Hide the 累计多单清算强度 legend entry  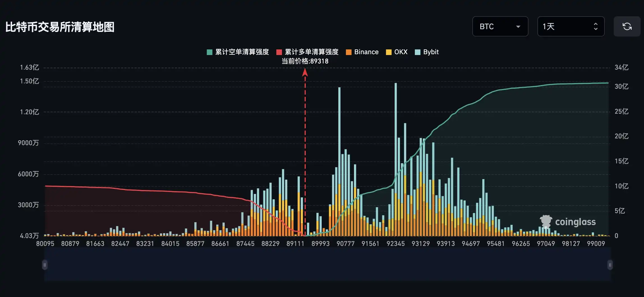(311, 52)
